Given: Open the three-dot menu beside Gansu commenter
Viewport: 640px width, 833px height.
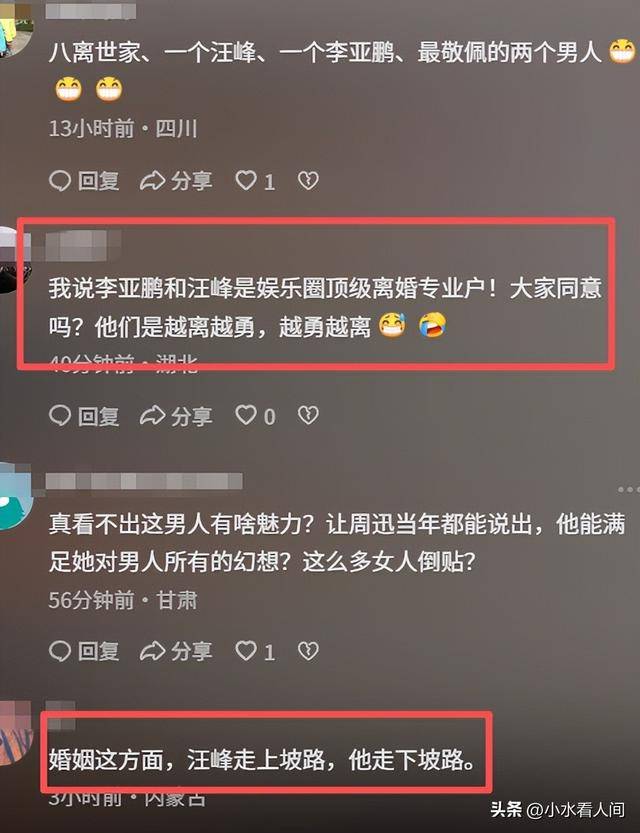Looking at the screenshot, I should click(x=629, y=489).
